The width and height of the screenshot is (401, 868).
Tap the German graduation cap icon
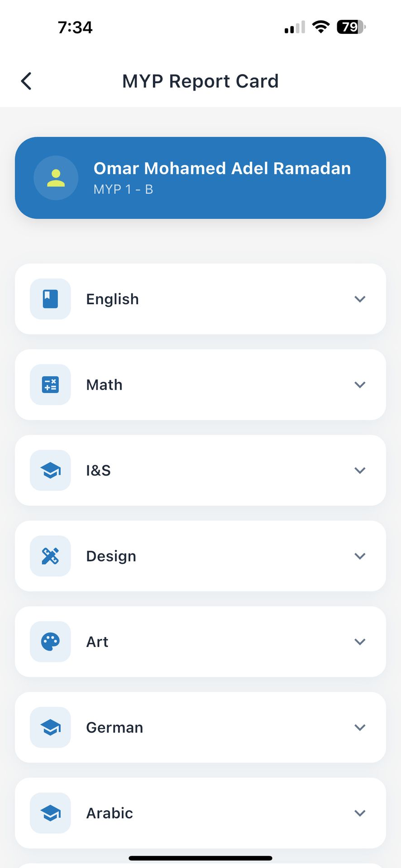click(x=50, y=727)
